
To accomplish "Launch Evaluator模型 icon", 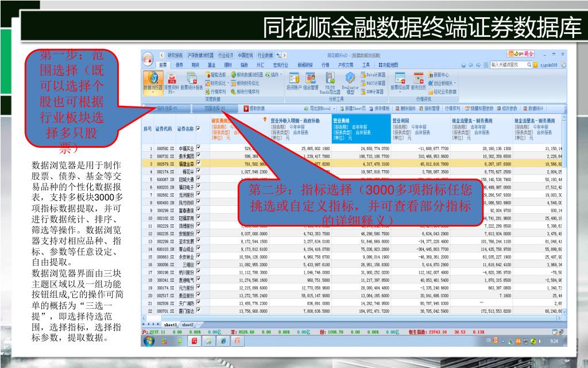I will click(350, 83).
